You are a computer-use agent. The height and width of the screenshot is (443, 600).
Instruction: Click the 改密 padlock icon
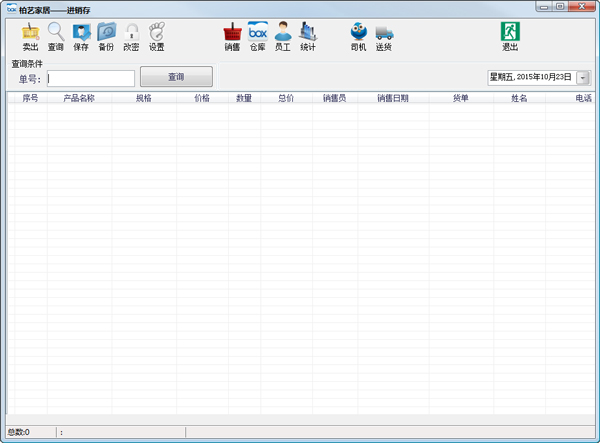pos(131,37)
